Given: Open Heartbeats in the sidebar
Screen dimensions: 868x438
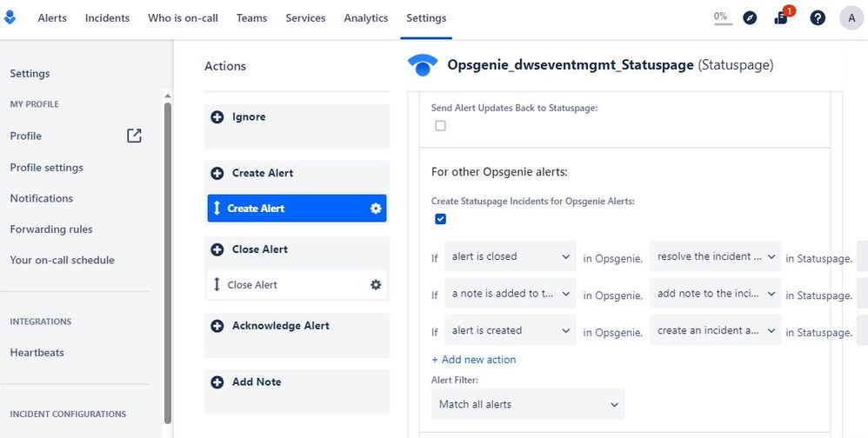Looking at the screenshot, I should pos(37,353).
